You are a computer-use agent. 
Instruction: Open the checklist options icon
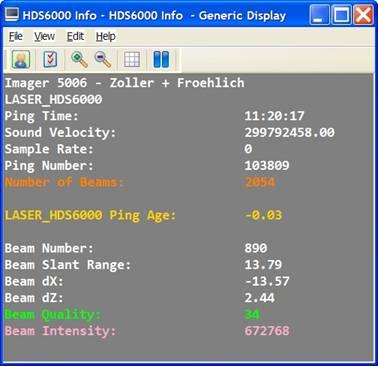coord(50,60)
